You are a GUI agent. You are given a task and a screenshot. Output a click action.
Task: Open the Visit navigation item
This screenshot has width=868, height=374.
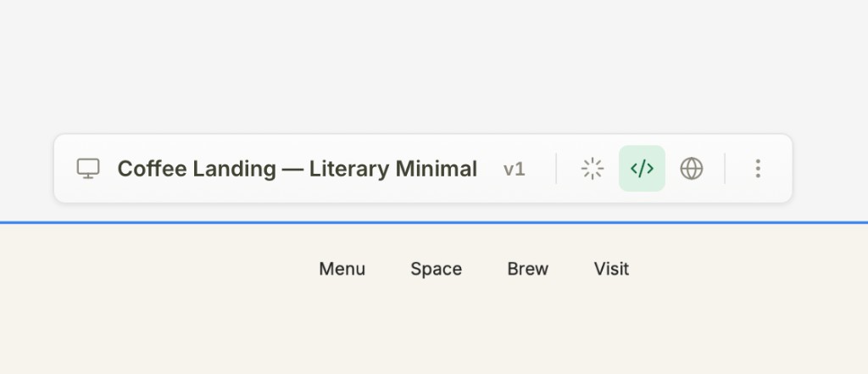click(x=612, y=269)
